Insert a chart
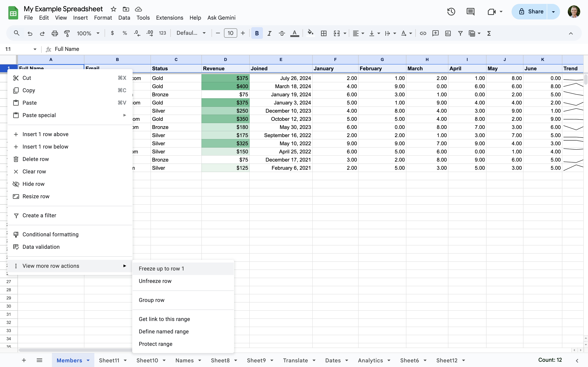The image size is (588, 367). pyautogui.click(x=448, y=33)
